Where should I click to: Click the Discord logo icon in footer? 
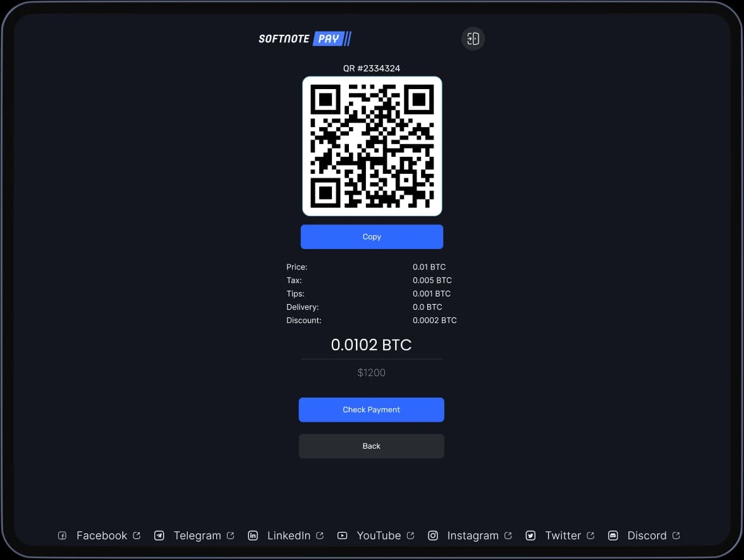tap(613, 536)
